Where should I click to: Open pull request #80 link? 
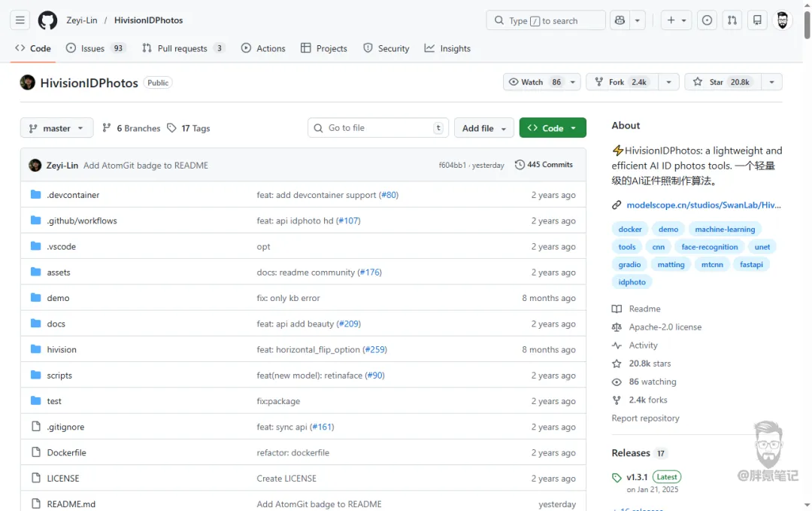point(389,195)
